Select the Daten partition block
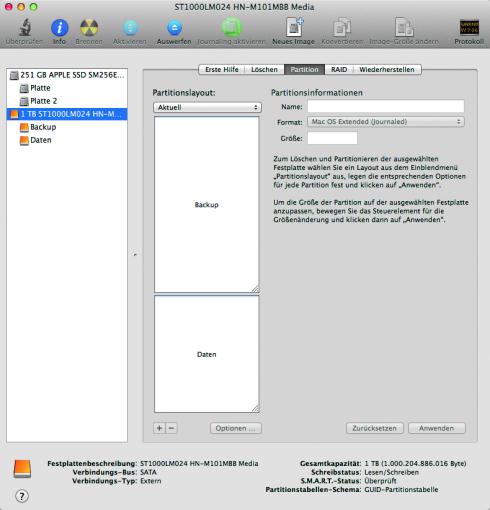 [x=207, y=354]
